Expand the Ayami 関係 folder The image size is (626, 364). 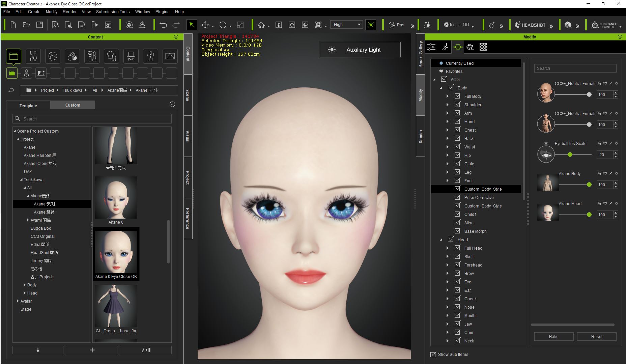pyautogui.click(x=28, y=220)
